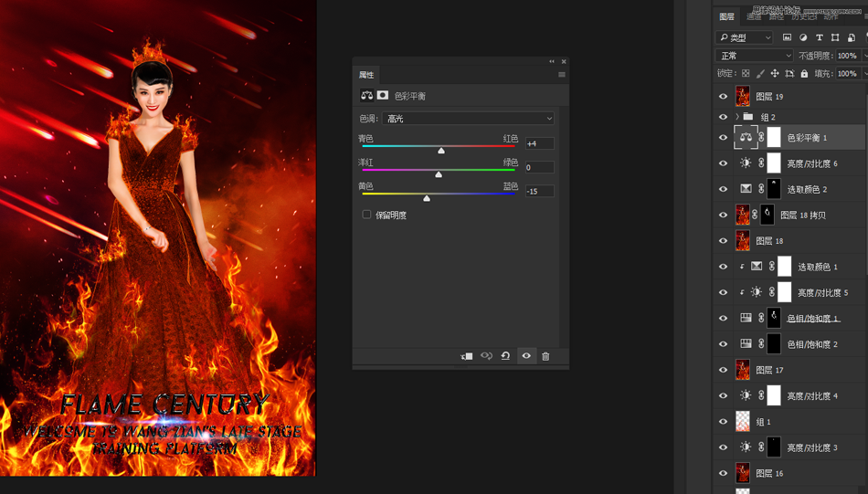
Task: Filter layers by type layers icon
Action: tap(820, 37)
